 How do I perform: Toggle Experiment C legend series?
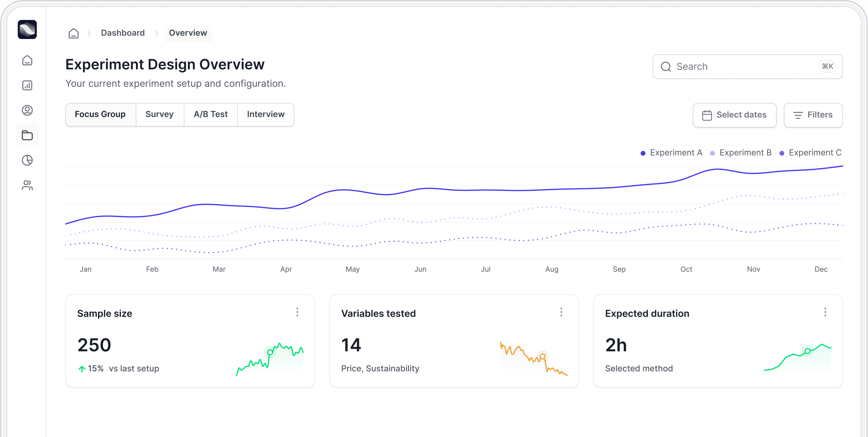click(810, 153)
